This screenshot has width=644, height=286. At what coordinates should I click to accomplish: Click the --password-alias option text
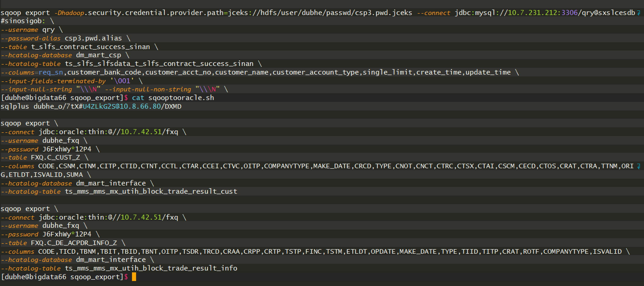(x=30, y=38)
